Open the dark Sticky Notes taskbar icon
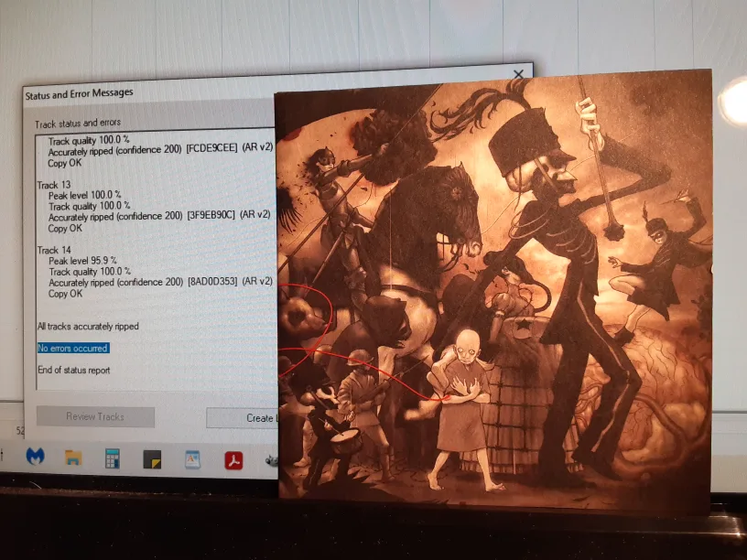This screenshot has height=560, width=747. (x=150, y=458)
